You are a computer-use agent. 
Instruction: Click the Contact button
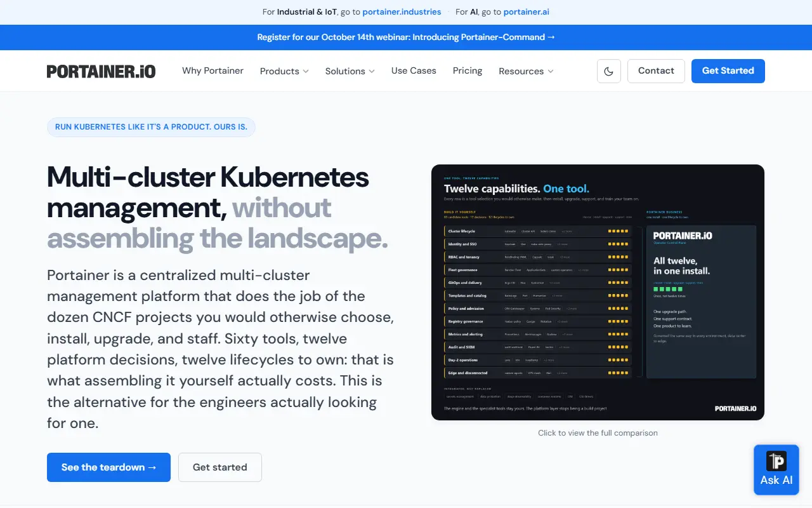(656, 71)
